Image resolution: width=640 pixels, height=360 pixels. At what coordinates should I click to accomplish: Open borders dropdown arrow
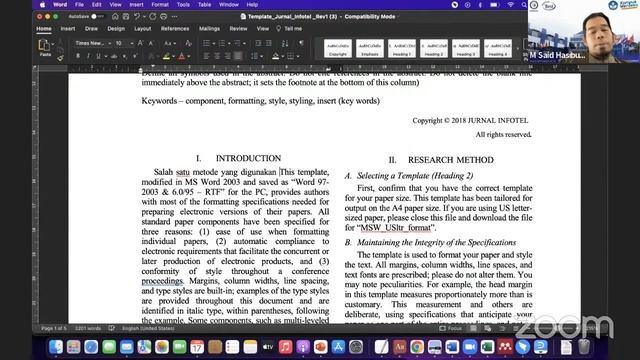pyautogui.click(x=298, y=56)
